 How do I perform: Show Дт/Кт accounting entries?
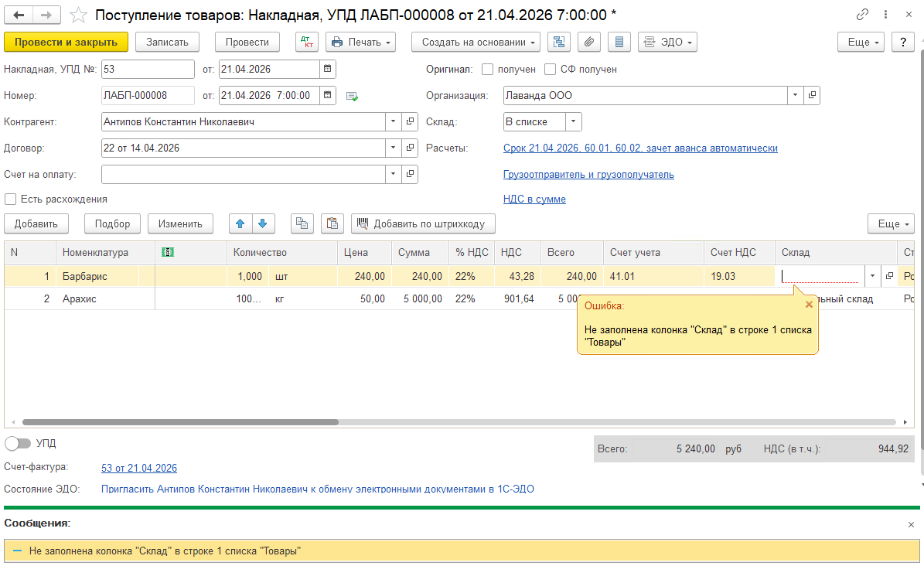click(306, 42)
